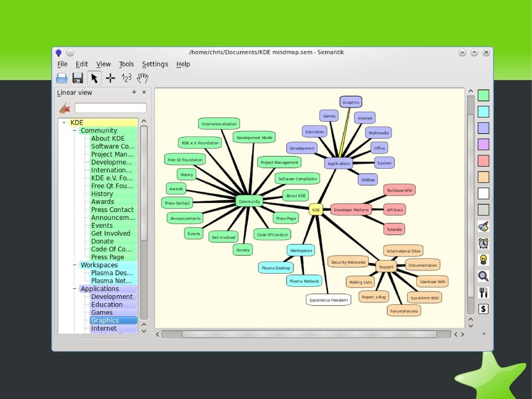Collapse the Community tree branch
Image resolution: width=532 pixels, height=399 pixels.
pos(74,130)
